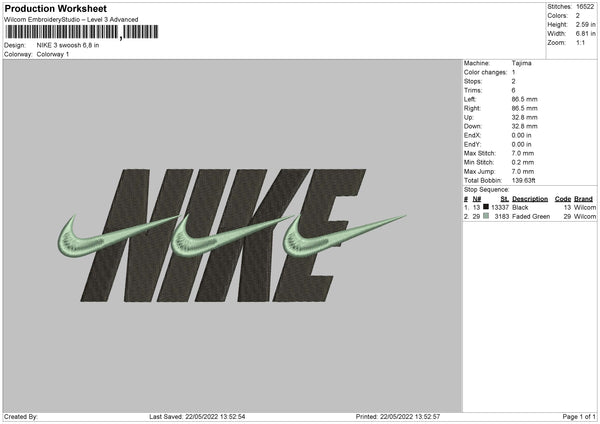Click the 'Description' column header
This screenshot has width=600, height=424.
pyautogui.click(x=530, y=199)
